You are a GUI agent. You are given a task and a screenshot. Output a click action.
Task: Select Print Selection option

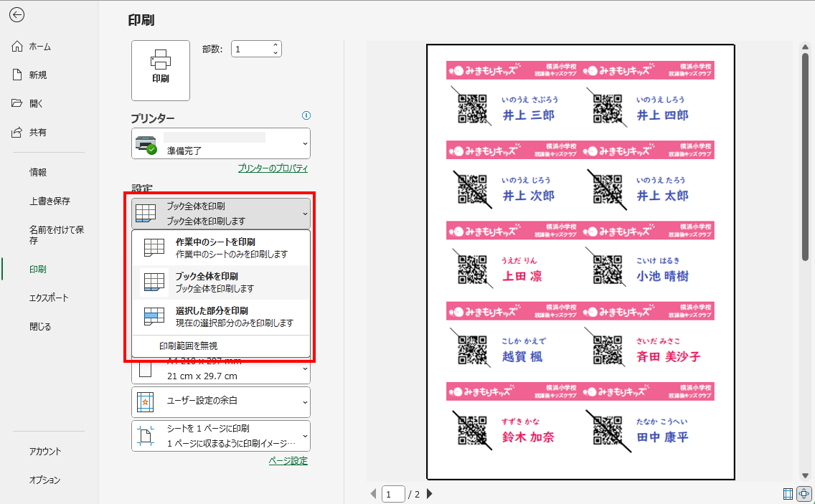coord(221,317)
